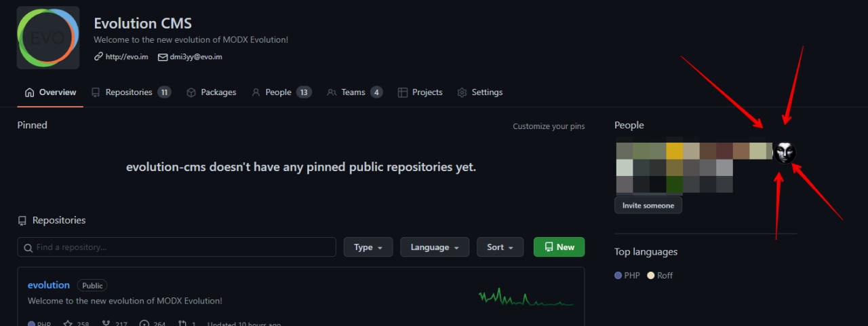Screen dimensions: 868x326
Task: Open the evolution repository link
Action: tap(49, 285)
